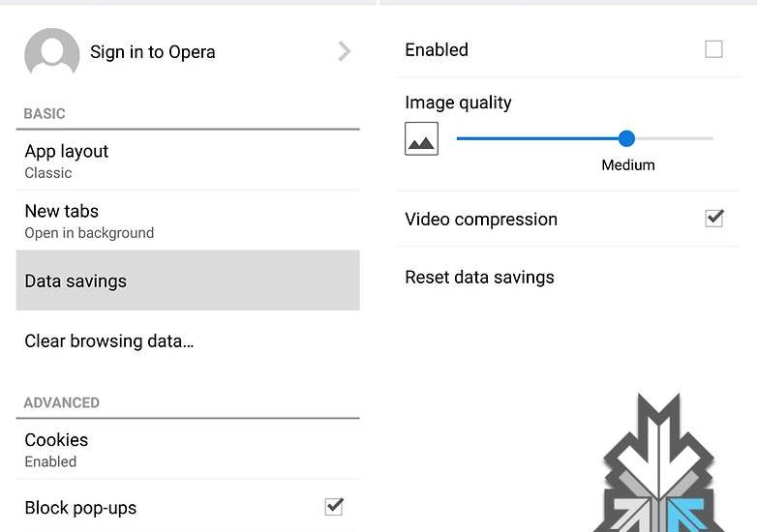Enable the data savings checkbox
Screen dimensions: 757x532
[713, 49]
